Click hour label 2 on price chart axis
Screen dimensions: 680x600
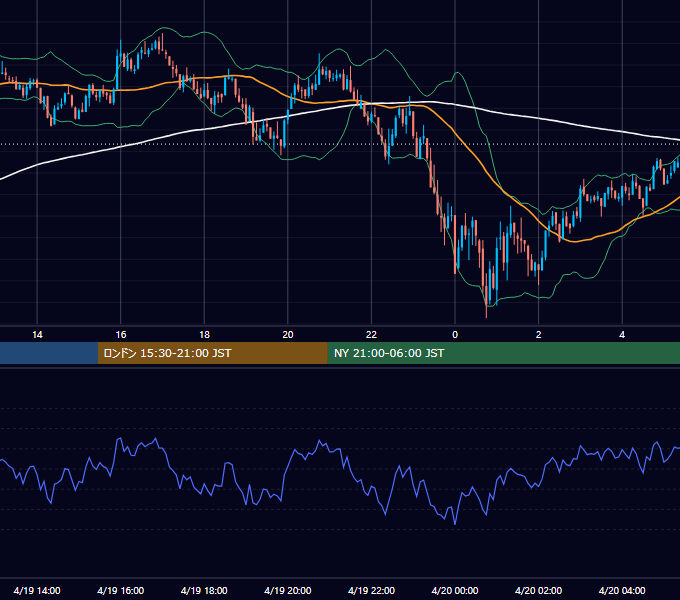(x=539, y=335)
